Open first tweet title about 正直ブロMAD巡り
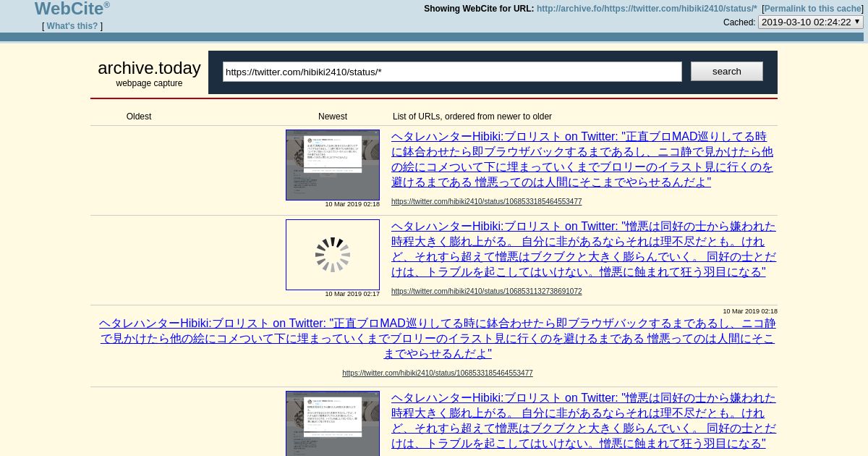 (583, 159)
